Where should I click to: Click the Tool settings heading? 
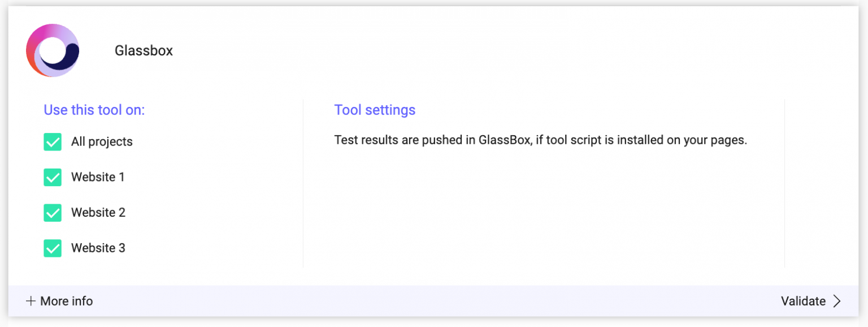click(375, 110)
